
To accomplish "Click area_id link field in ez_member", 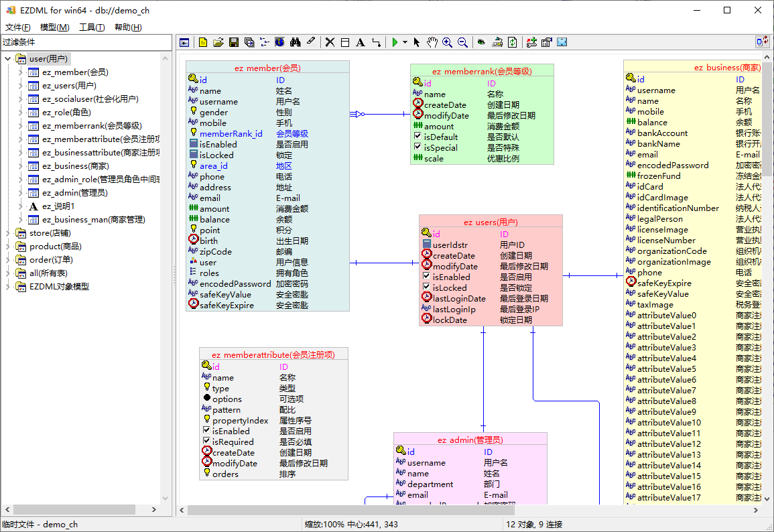I will [214, 165].
